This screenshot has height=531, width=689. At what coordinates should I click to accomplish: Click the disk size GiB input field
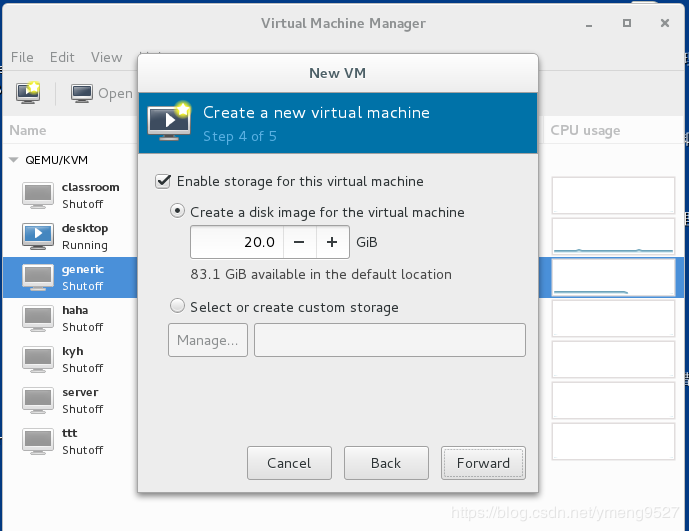point(237,242)
